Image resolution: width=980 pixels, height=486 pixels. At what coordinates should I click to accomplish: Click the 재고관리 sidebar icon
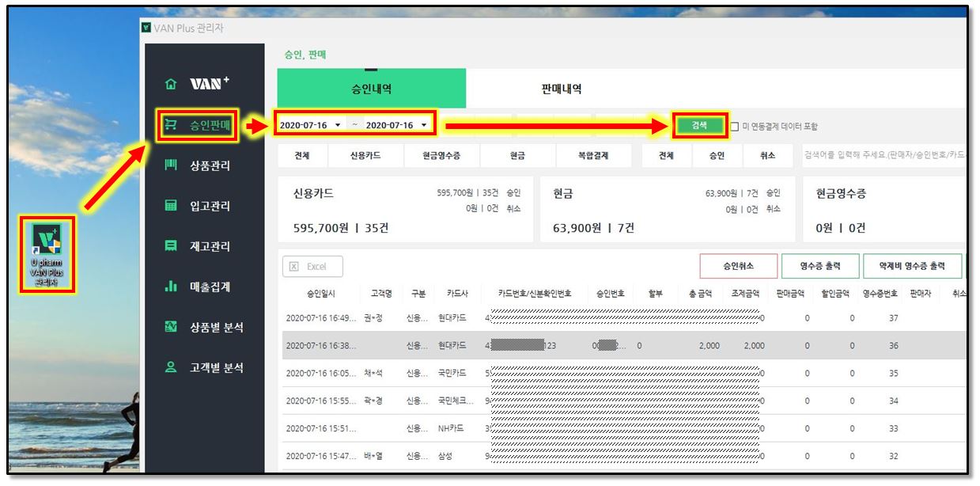tap(170, 246)
